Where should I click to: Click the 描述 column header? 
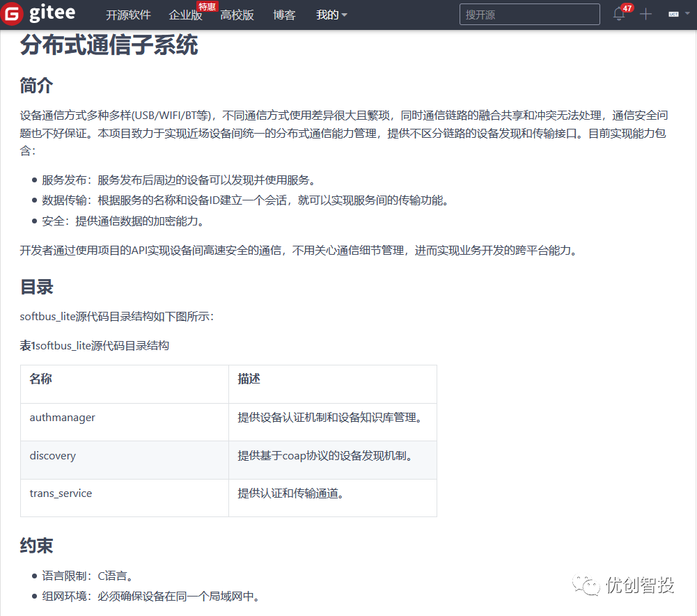coord(249,379)
